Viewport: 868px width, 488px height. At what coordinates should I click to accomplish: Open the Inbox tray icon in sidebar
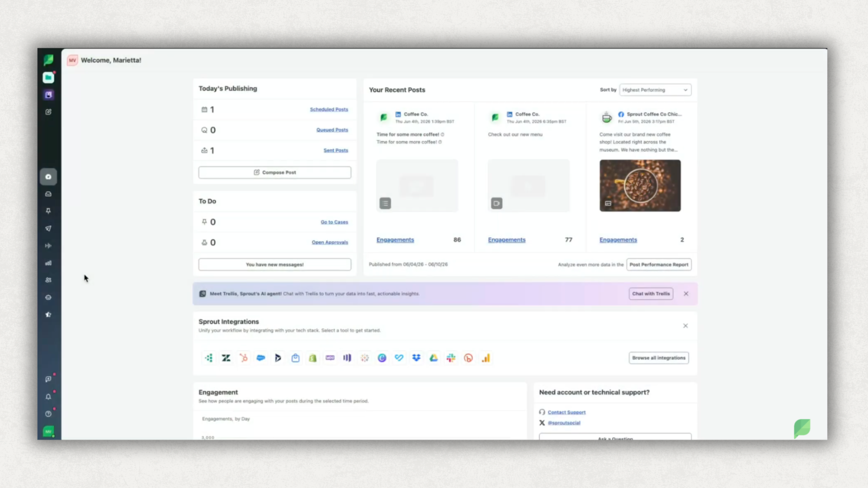48,194
